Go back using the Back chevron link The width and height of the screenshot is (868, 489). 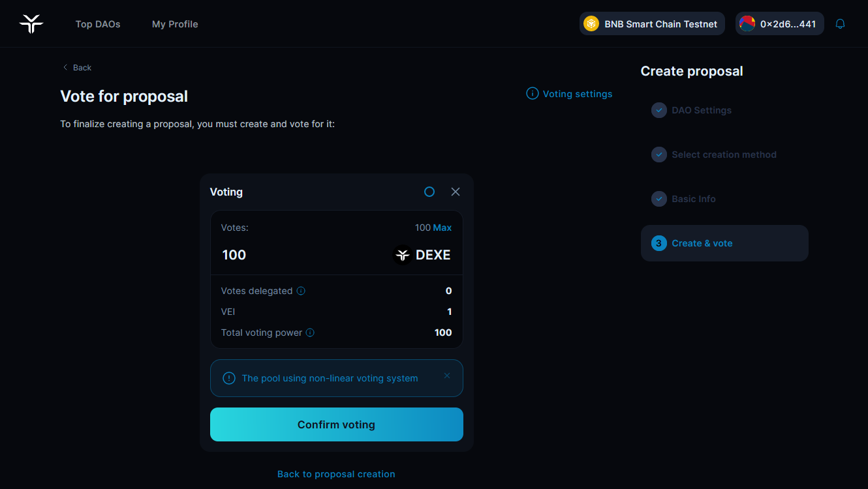(77, 68)
